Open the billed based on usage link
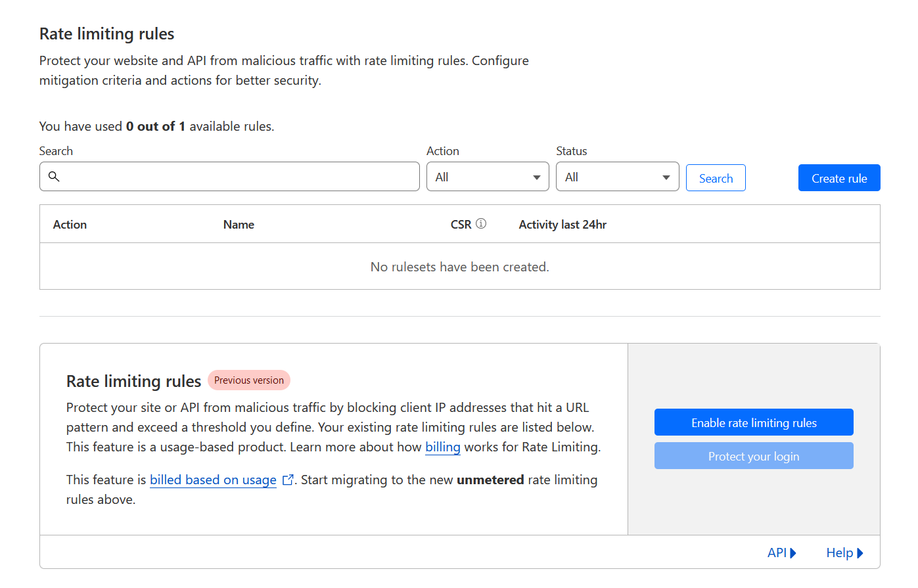Screen dimensions: 918x588 [212, 480]
